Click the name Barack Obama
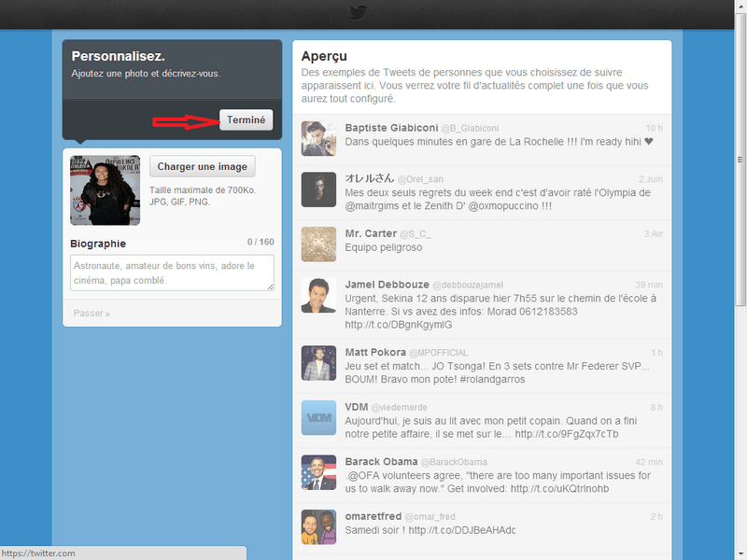This screenshot has height=560, width=747. [381, 461]
